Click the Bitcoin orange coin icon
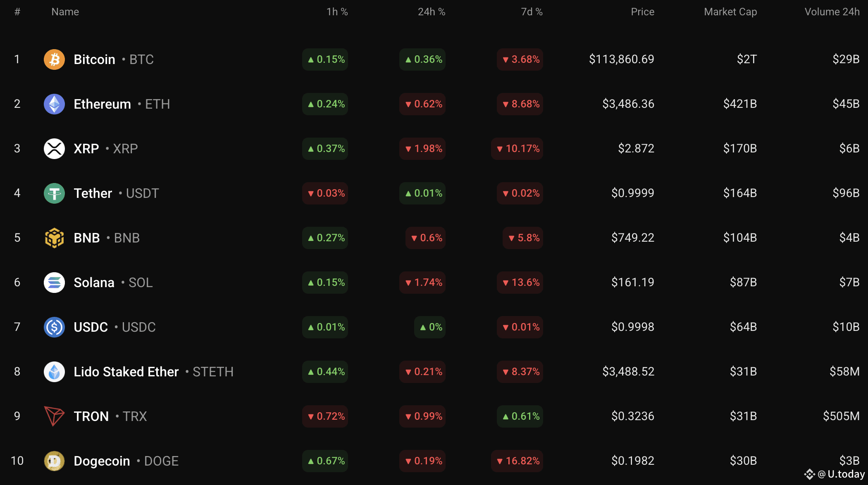 pyautogui.click(x=54, y=59)
